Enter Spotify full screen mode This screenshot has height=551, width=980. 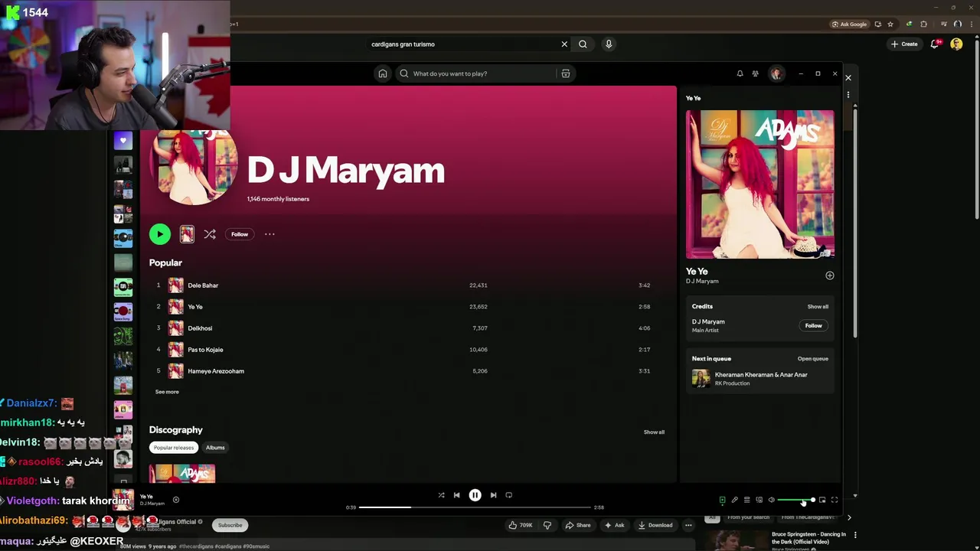pyautogui.click(x=835, y=500)
